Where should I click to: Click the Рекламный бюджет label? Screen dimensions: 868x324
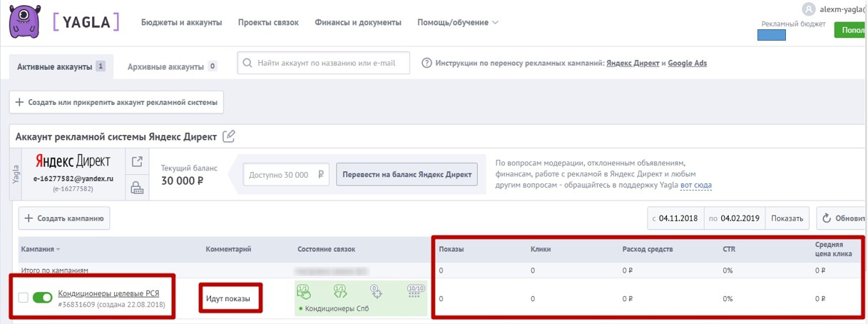[x=793, y=24]
